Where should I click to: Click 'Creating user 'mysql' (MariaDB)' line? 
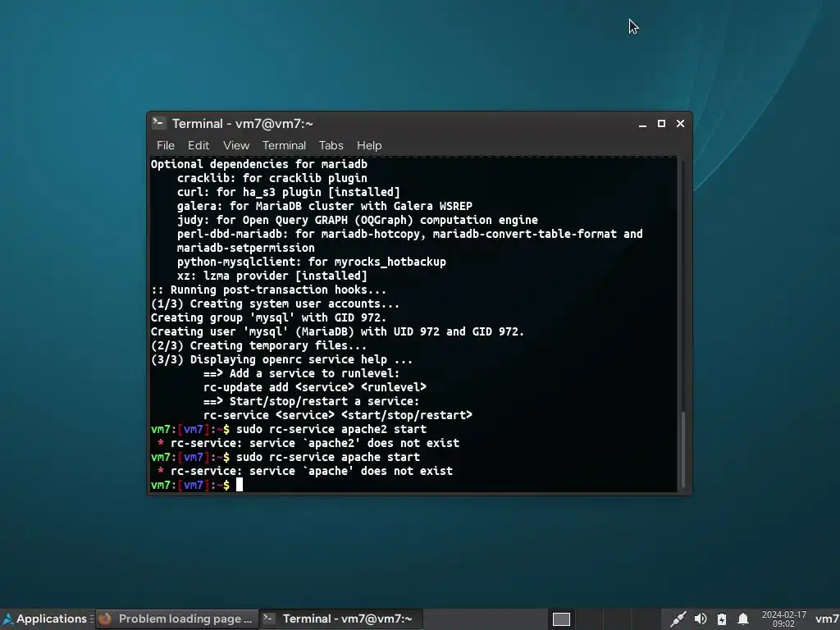click(x=337, y=331)
